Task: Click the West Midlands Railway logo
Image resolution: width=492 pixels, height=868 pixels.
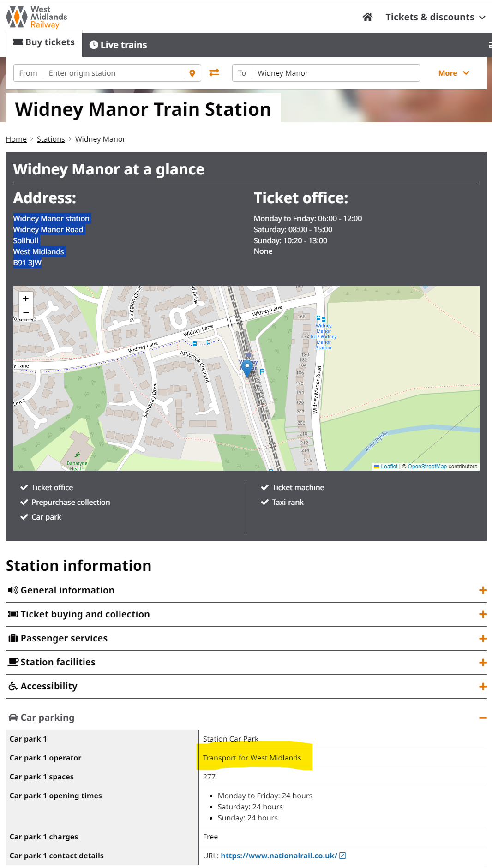Action: (x=36, y=17)
